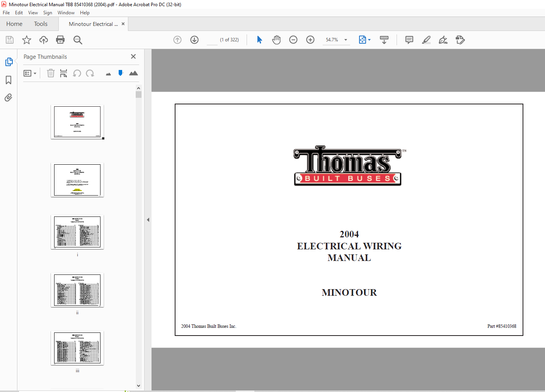This screenshot has height=392, width=545.
Task: Open the sign document pen tool
Action: (443, 40)
